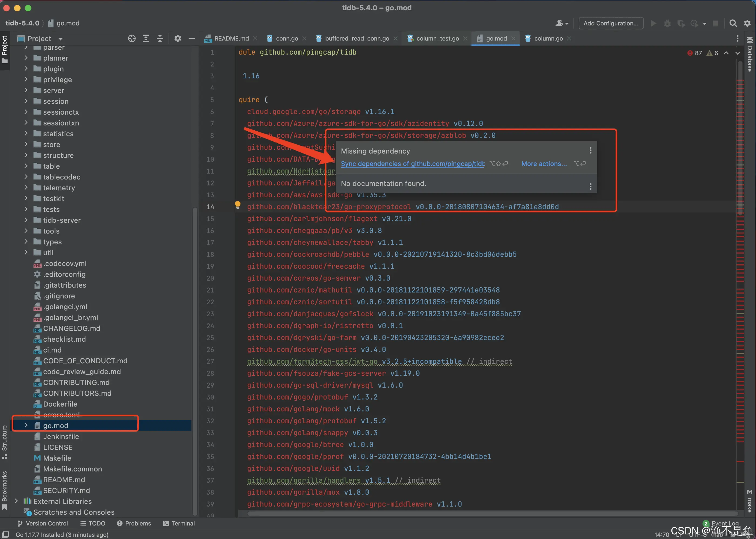Switch to the conn.go tab
The image size is (756, 539).
287,38
